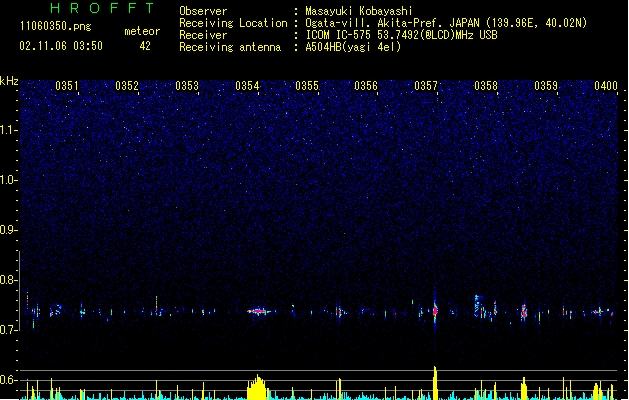Image resolution: width=629 pixels, height=400 pixels.
Task: Click the 0.9 frequency axis label
Action: point(8,230)
